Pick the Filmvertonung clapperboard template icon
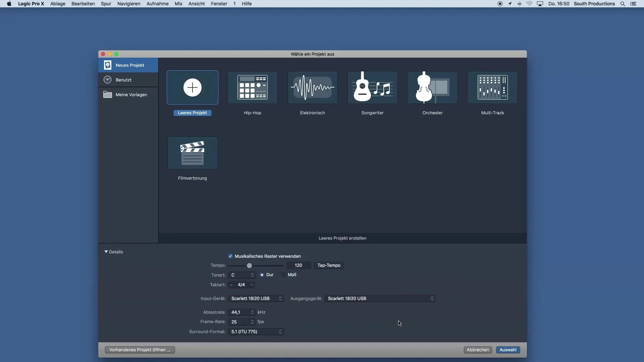This screenshot has height=362, width=644. [193, 153]
